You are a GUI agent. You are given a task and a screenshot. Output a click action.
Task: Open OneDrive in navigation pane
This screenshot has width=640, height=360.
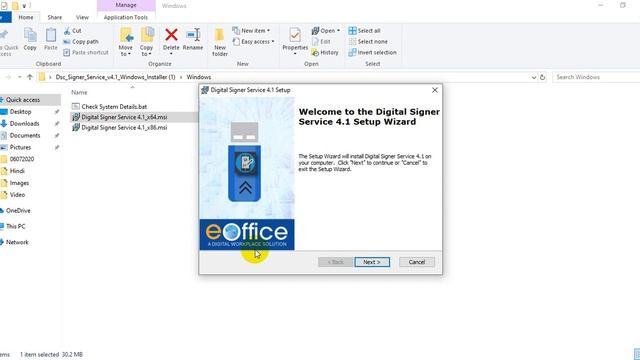coord(18,211)
